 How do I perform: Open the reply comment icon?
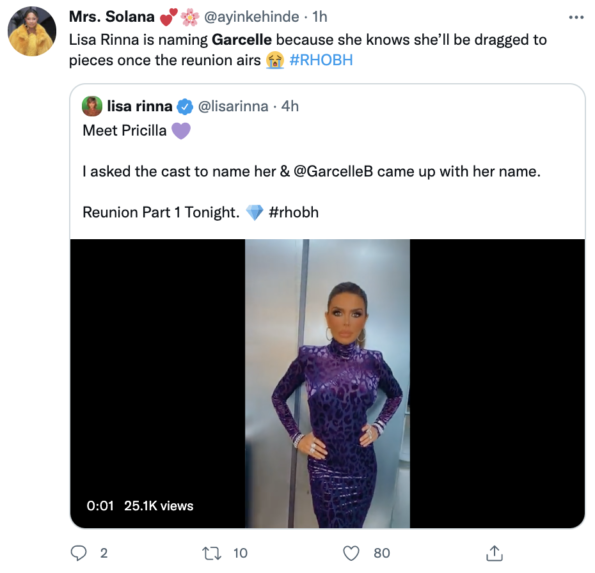tap(79, 553)
